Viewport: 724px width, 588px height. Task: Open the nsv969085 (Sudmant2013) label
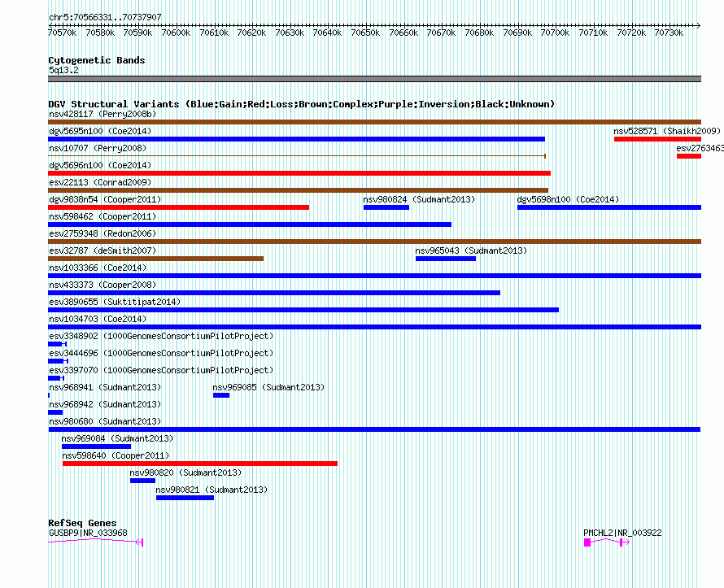tap(268, 387)
